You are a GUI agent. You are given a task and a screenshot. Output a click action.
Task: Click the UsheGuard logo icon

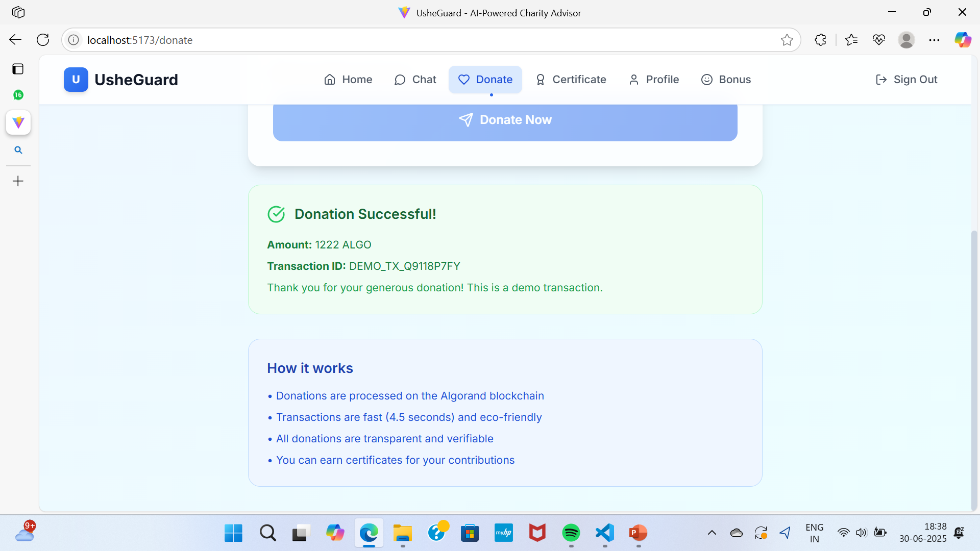(x=76, y=80)
